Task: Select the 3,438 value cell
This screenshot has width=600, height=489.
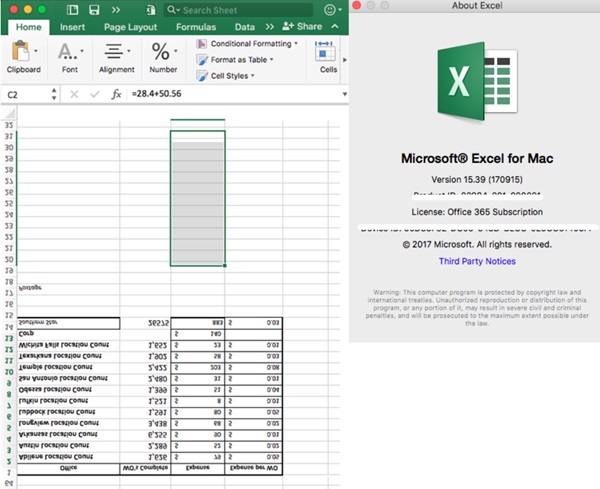Action: click(145, 423)
